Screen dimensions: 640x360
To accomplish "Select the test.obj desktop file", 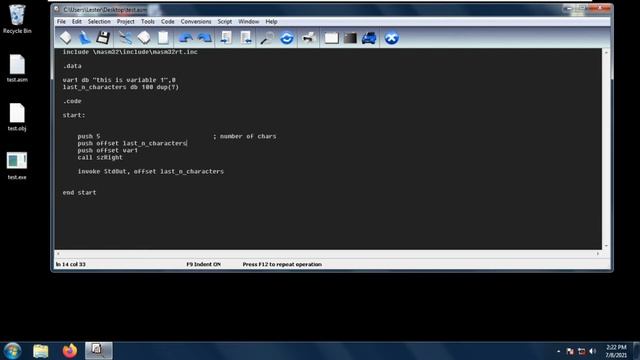I will 17,117.
